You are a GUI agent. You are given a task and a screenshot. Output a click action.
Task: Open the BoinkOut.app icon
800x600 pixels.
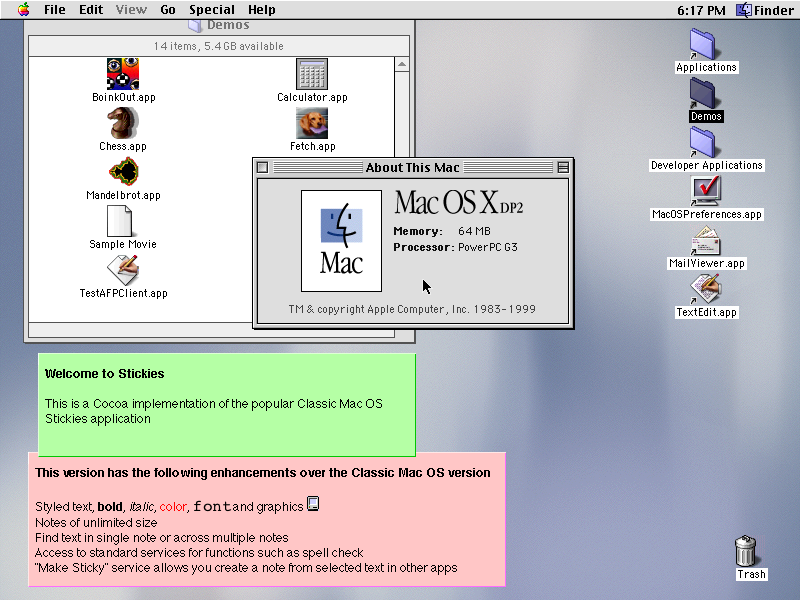point(123,74)
